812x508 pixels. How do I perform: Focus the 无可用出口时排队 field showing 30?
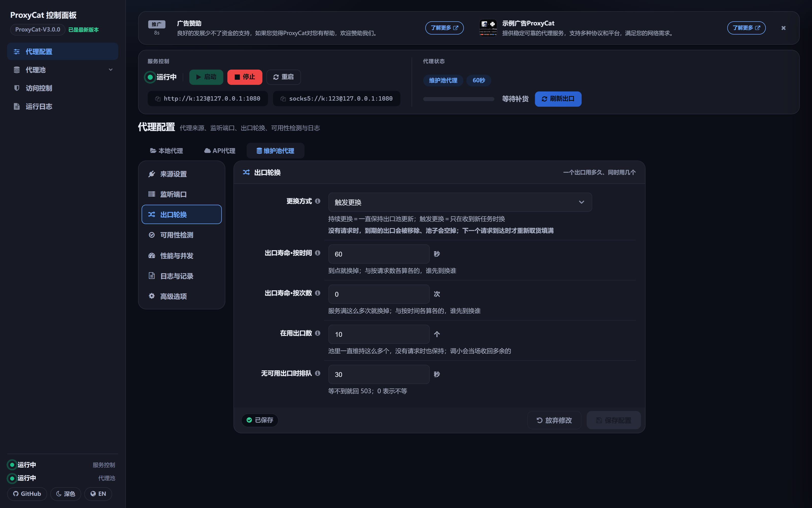379,374
